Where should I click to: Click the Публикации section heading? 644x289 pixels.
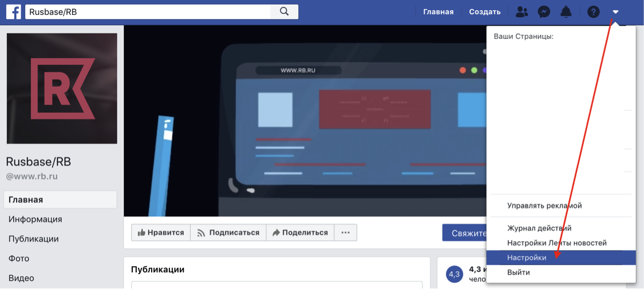coord(158,270)
